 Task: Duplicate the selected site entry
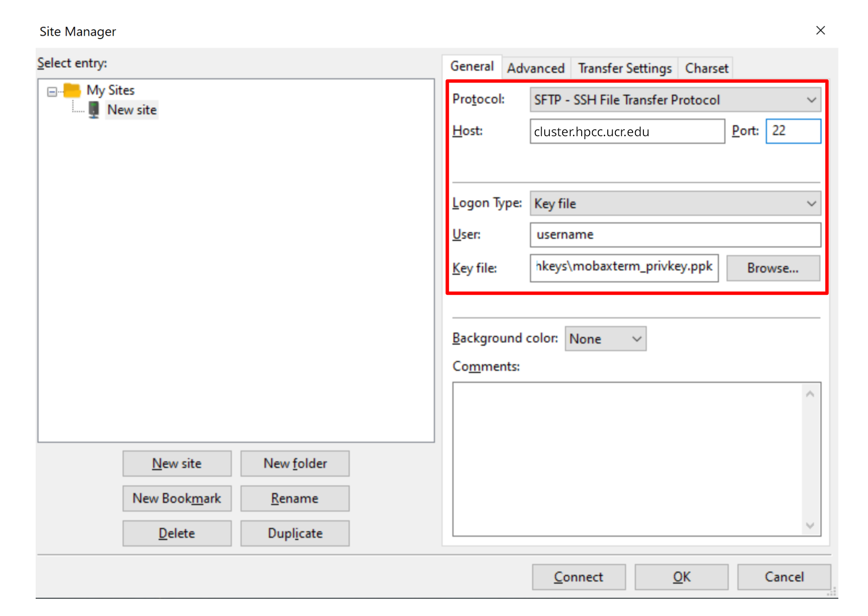click(295, 533)
